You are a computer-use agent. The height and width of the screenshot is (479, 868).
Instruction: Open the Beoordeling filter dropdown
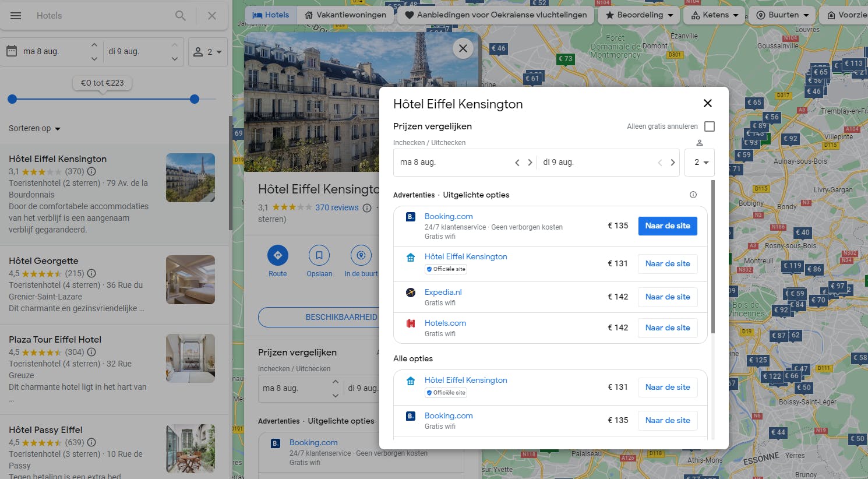pos(639,15)
